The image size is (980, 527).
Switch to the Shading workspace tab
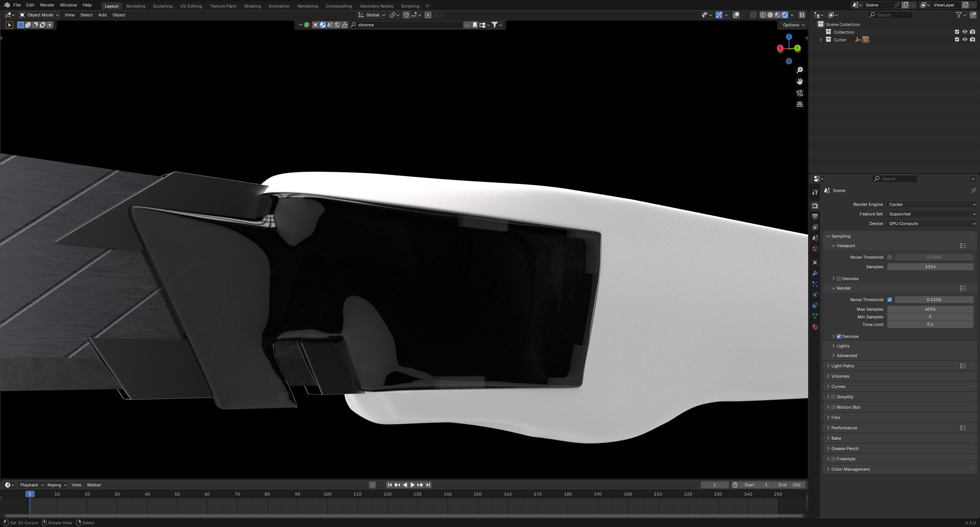[x=252, y=6]
